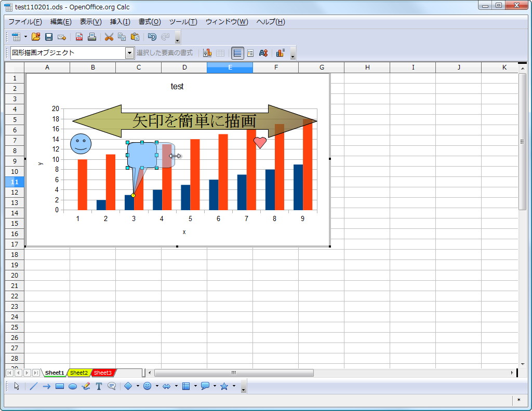Select the Stars shapes tool
This screenshot has height=411, width=532.
tap(224, 386)
